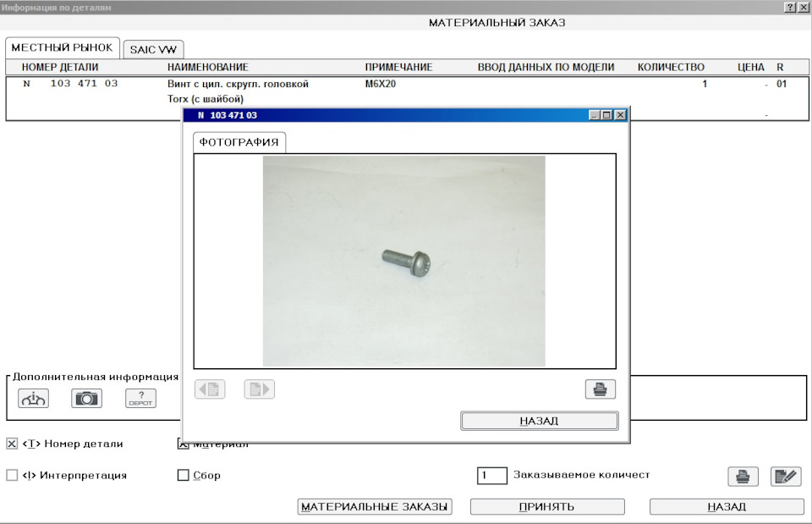812x524 pixels.
Task: Select the МЕСТНЫЙ РЫНОК tab
Action: pyautogui.click(x=63, y=47)
